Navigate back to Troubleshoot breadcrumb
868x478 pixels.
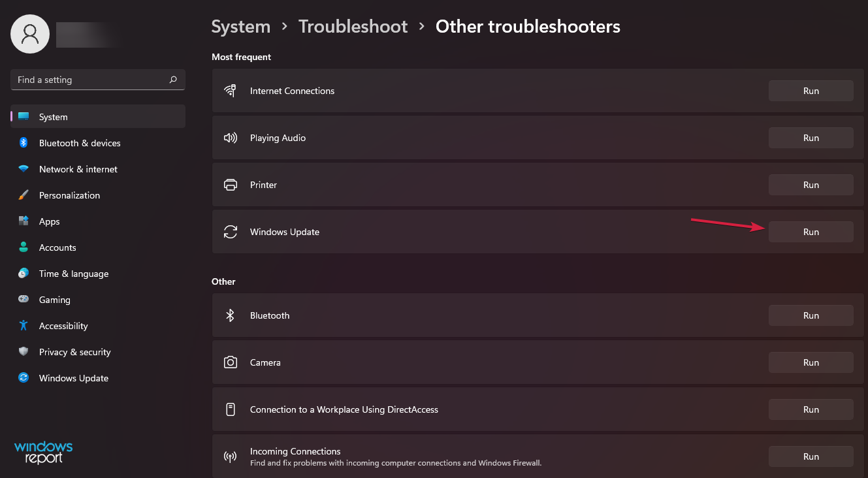click(x=353, y=27)
